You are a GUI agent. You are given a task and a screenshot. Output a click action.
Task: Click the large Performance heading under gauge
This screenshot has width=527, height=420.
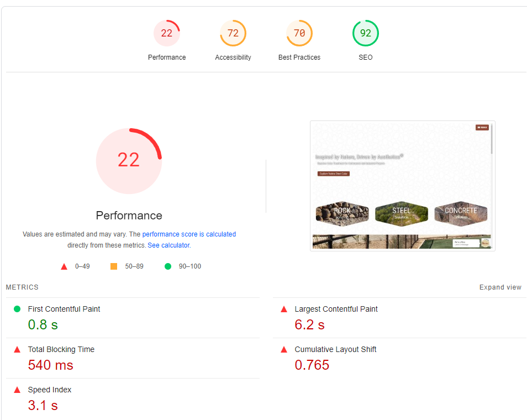(129, 215)
